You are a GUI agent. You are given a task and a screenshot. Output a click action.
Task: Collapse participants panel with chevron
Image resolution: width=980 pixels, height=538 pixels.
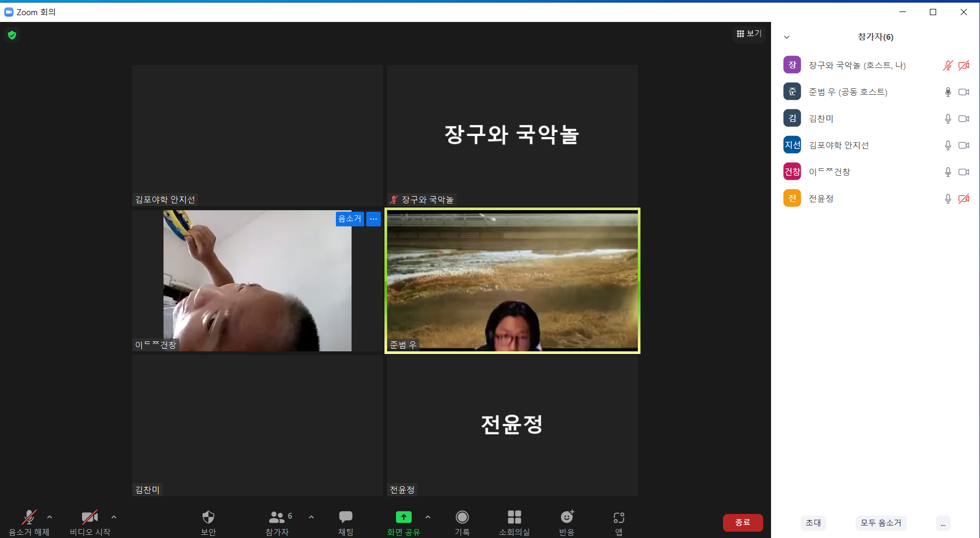[x=787, y=37]
